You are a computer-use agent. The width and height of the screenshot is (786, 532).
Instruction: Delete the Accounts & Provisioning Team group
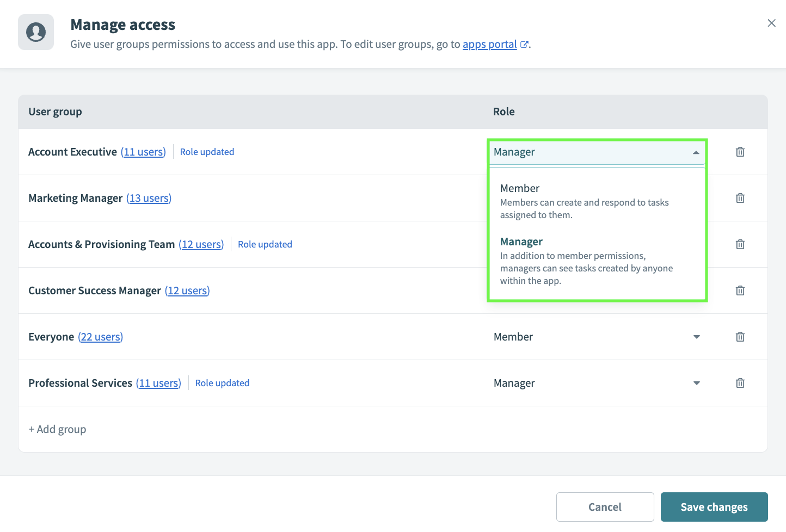(x=740, y=244)
